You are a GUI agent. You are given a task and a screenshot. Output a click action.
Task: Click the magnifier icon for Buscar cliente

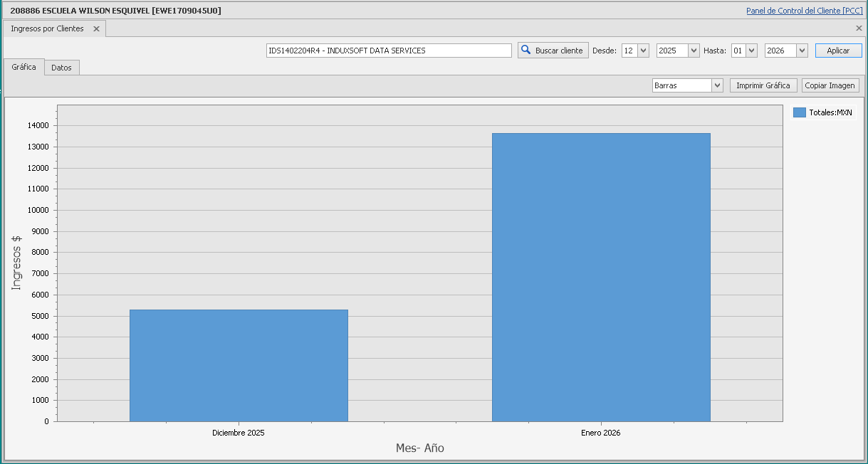click(x=526, y=51)
